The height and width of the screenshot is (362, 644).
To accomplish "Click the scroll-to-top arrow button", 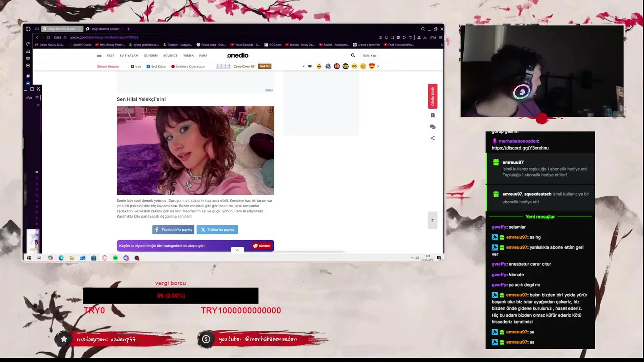I will click(432, 220).
